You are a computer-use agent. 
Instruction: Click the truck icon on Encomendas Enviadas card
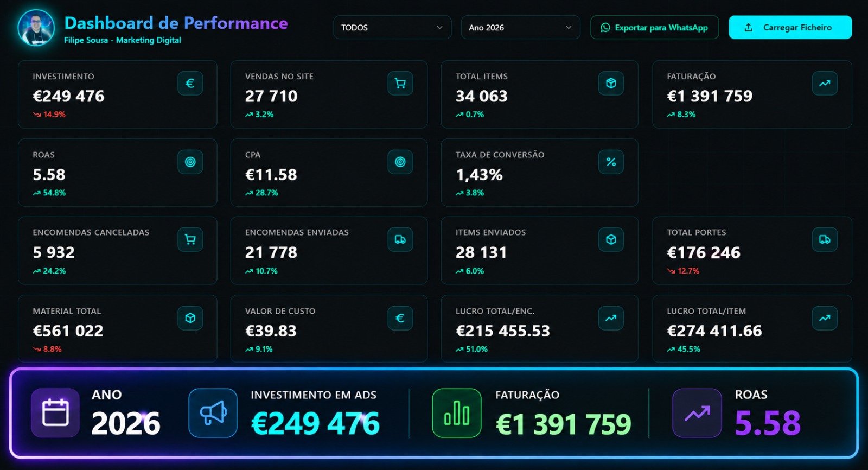point(400,239)
